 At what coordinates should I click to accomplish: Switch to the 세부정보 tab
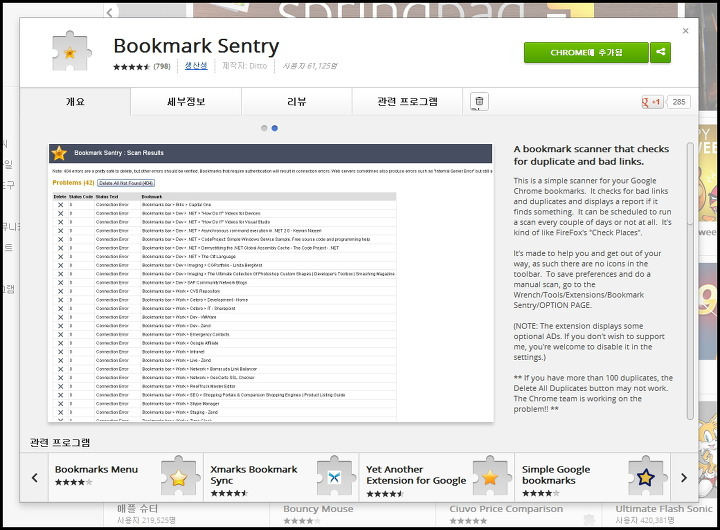pos(186,101)
